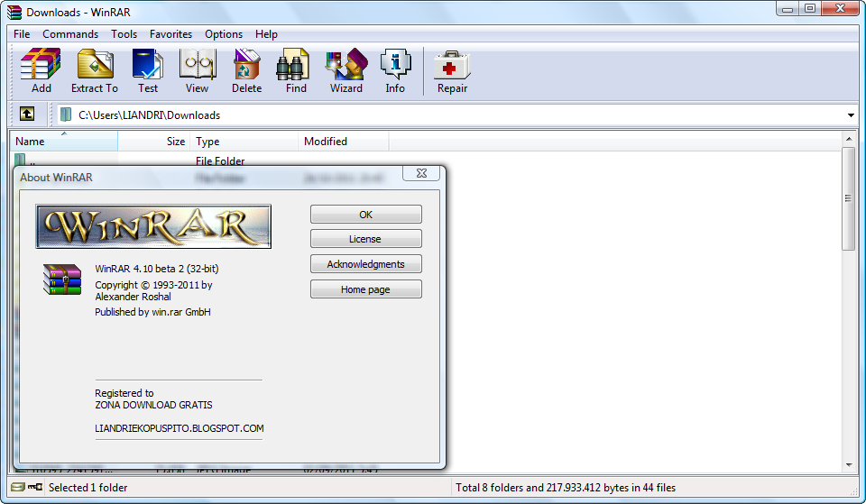Click the file list scroll up arrow
This screenshot has height=504, width=866.
tap(849, 139)
